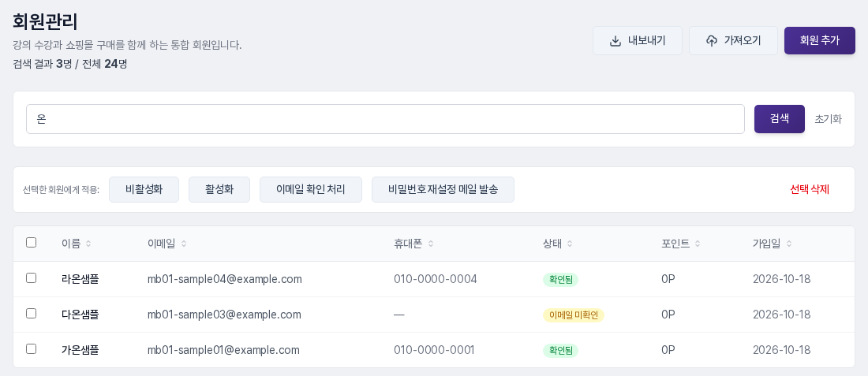Image resolution: width=868 pixels, height=376 pixels.
Task: Click phone number 010-0000-0004
Action: click(436, 279)
